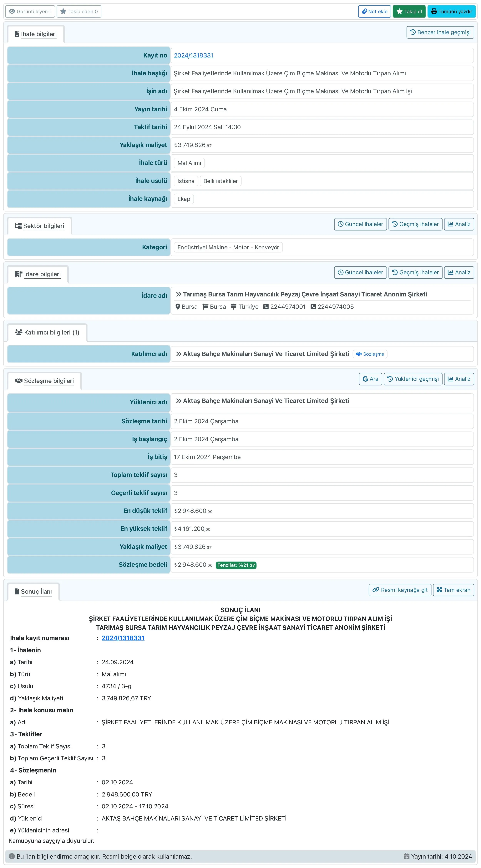The width and height of the screenshot is (481, 868).
Task: Open Geçmiş ihaleler in İdare section
Action: (x=415, y=272)
